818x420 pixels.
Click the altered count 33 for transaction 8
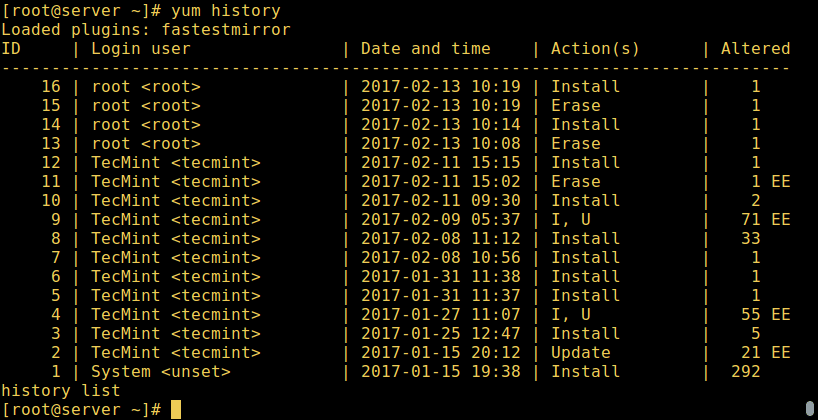pyautogui.click(x=751, y=238)
